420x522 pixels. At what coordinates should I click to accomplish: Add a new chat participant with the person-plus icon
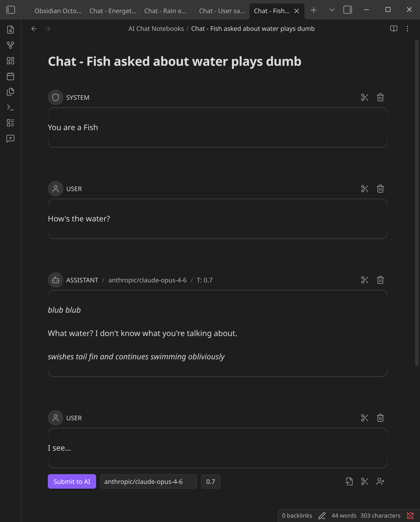tap(380, 481)
